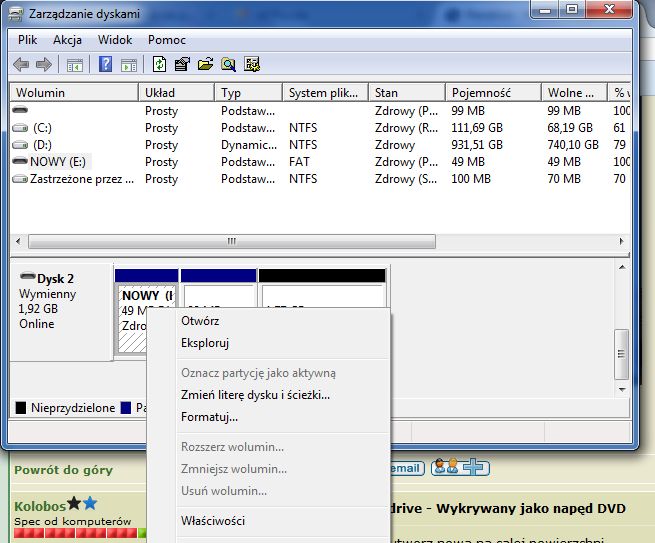Click 740,10 GB free space cell

[573, 145]
